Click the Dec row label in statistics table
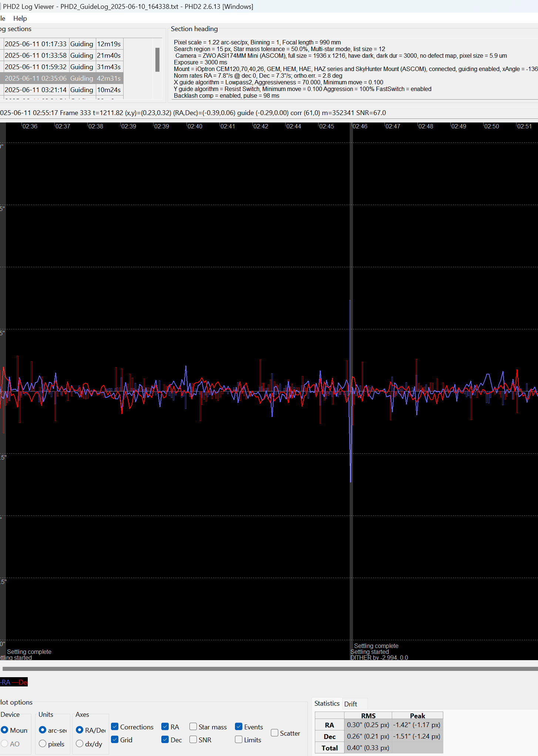This screenshot has width=538, height=756. [x=329, y=737]
